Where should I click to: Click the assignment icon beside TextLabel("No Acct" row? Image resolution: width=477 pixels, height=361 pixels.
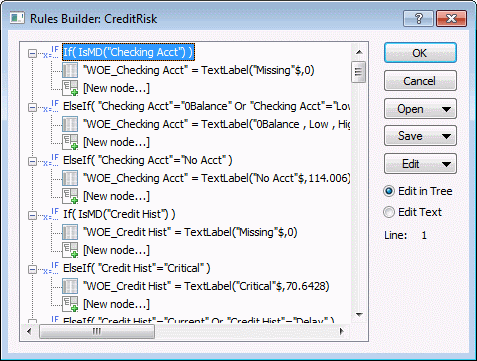(70, 178)
